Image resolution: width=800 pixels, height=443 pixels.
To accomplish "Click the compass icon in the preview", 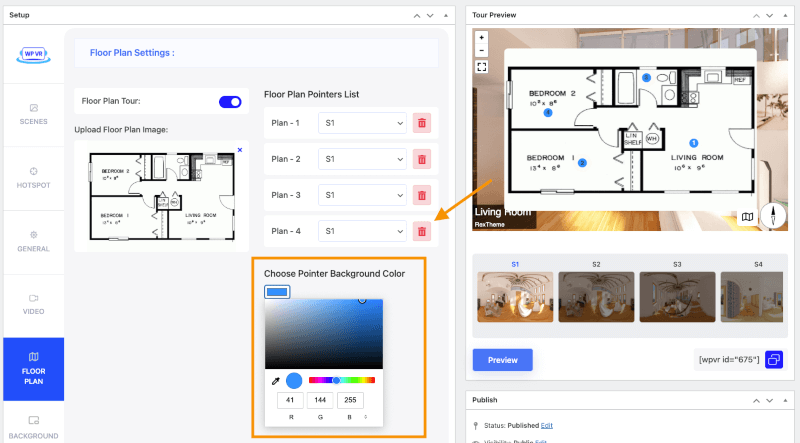I will (773, 215).
